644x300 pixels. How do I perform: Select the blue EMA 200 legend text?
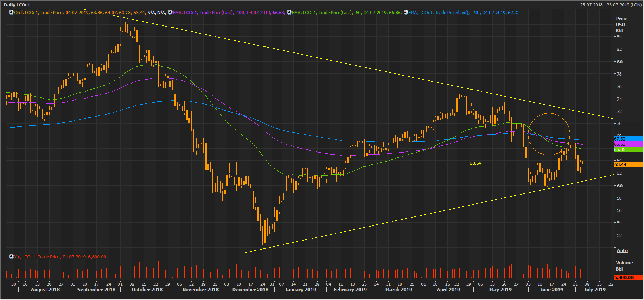point(464,13)
